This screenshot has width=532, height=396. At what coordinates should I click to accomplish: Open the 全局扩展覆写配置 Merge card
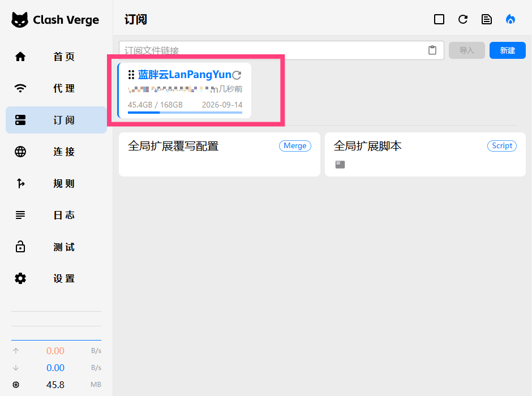tap(219, 154)
